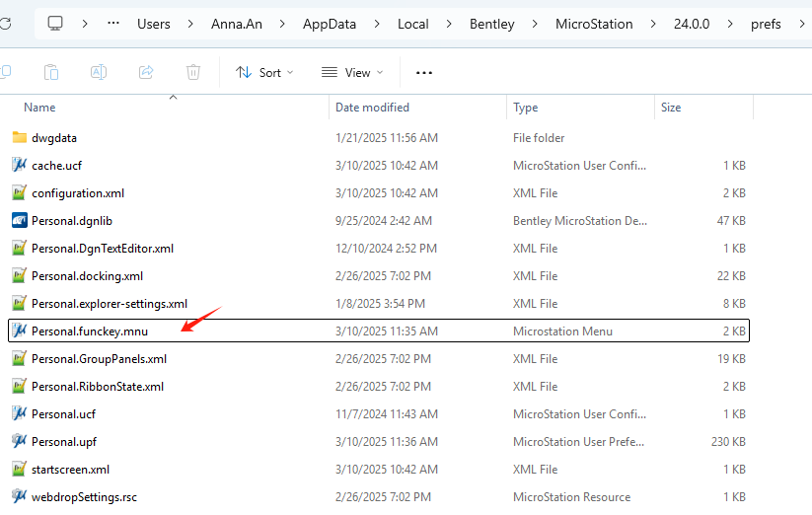Select the Personal.funckey.mnu file icon

[x=19, y=331]
